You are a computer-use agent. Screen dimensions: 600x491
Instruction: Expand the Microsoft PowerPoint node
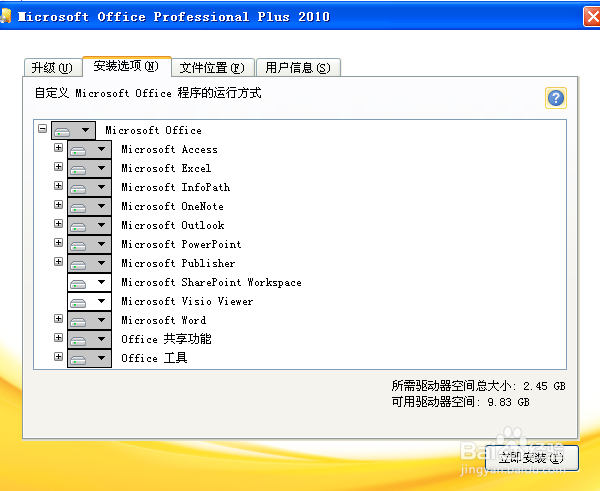pyautogui.click(x=59, y=242)
